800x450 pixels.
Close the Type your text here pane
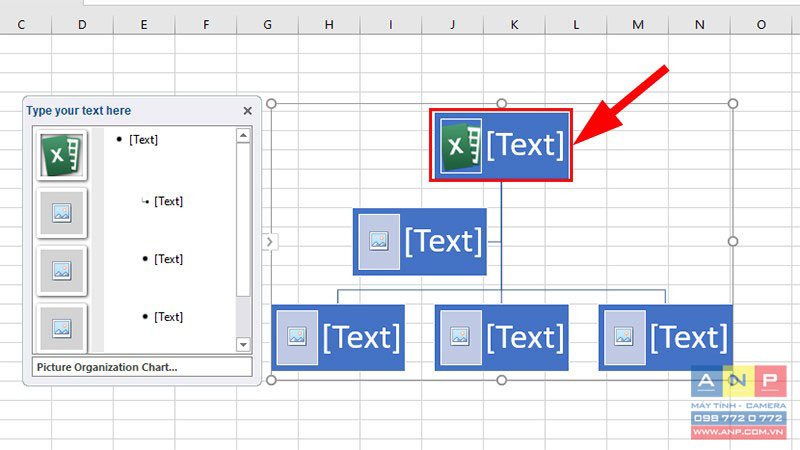(x=247, y=111)
